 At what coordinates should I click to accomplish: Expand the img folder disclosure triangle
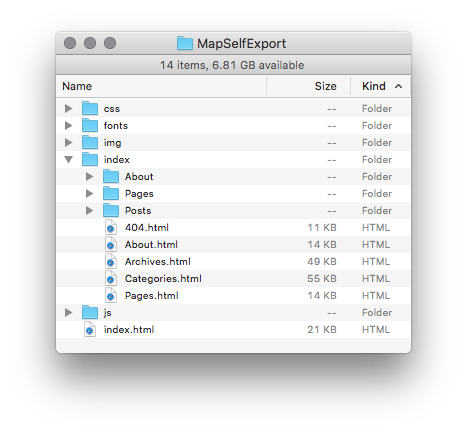point(69,142)
